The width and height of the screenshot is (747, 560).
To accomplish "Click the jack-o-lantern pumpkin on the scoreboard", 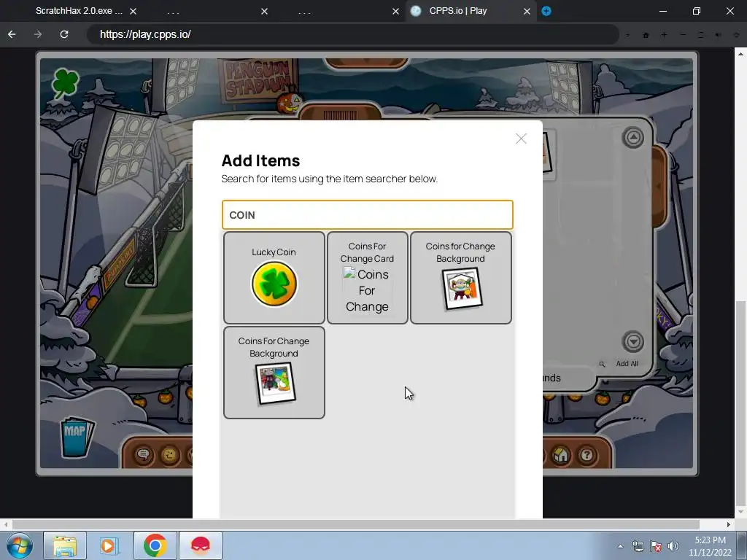I will 290,102.
